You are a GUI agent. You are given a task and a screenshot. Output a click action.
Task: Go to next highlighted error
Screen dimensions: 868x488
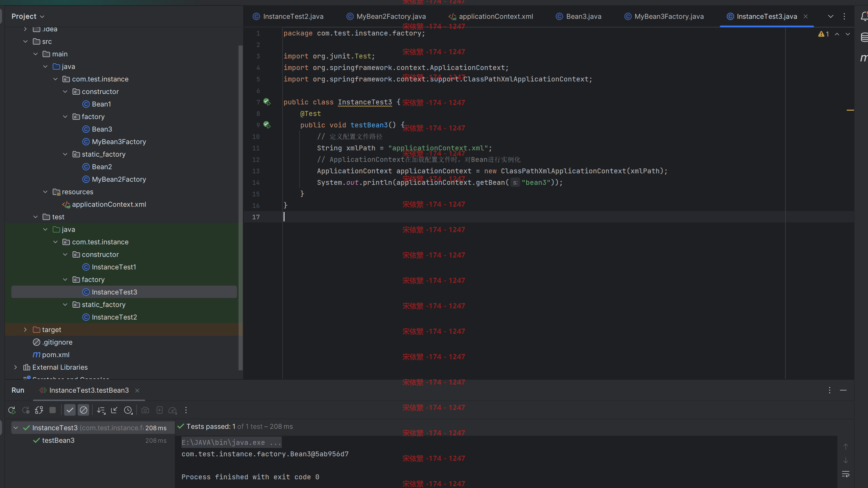coord(848,34)
